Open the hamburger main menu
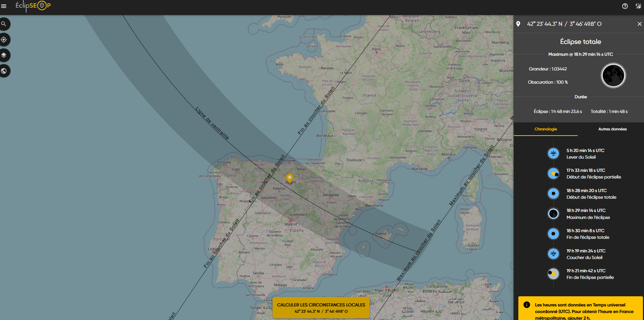 coord(4,6)
